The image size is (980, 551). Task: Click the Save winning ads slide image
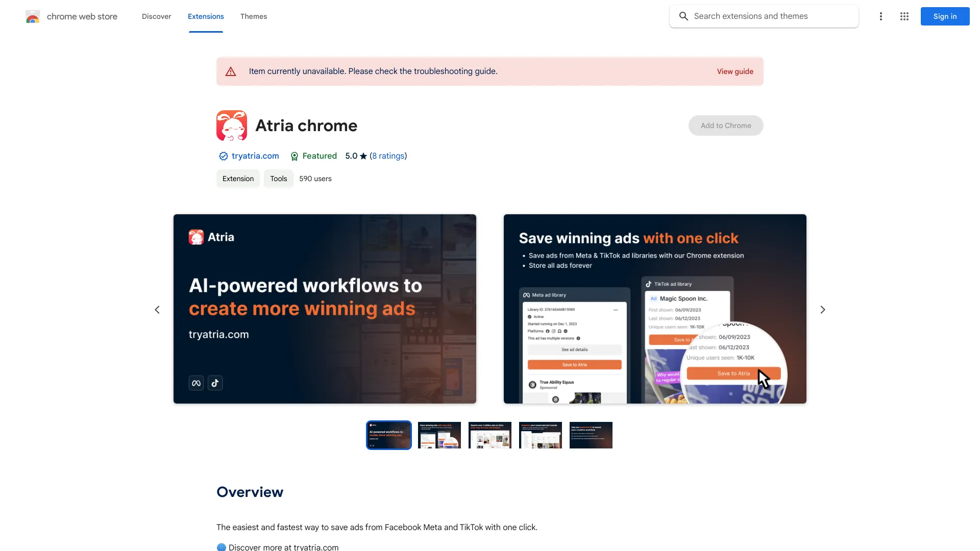[x=655, y=309]
